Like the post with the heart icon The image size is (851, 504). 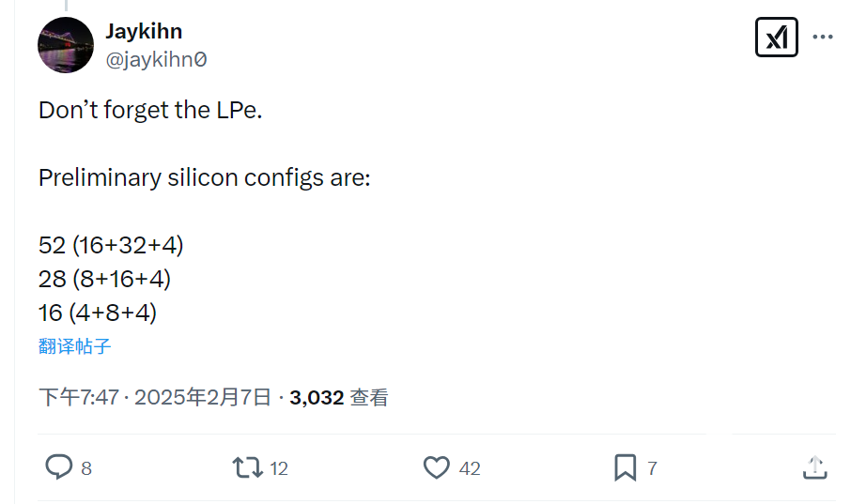pos(437,467)
